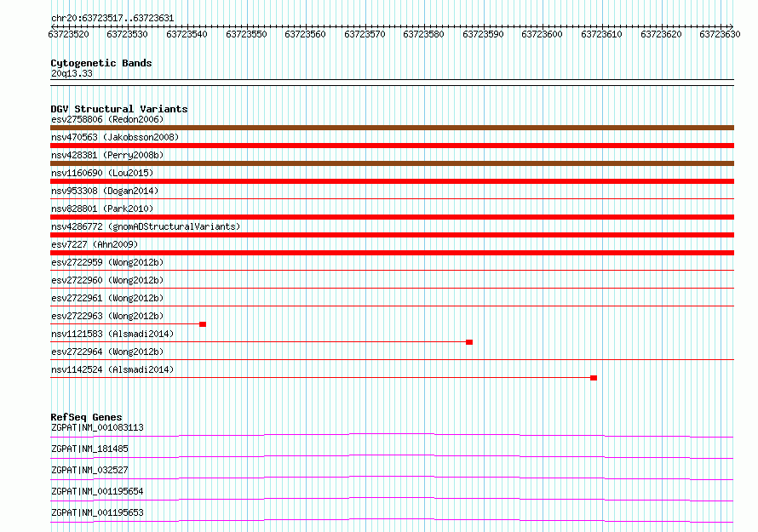Open variant esv7227 (Ahn2009)
This screenshot has width=758, height=532.
pos(95,244)
